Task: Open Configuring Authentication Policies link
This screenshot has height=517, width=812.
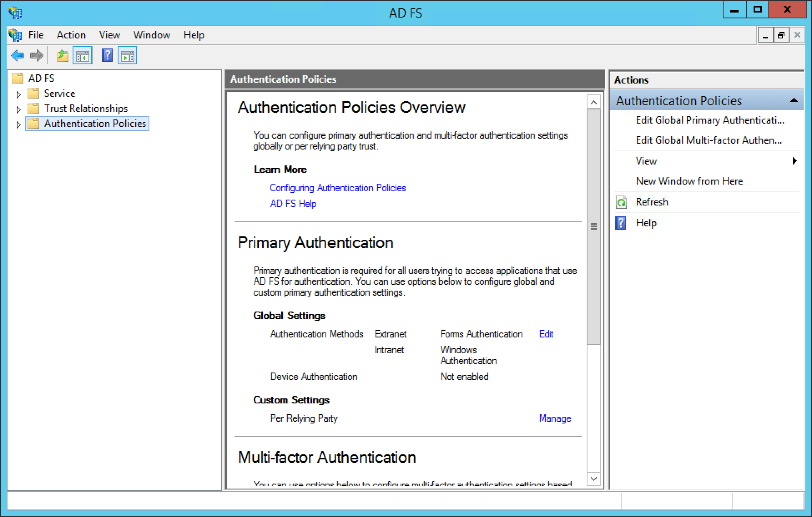Action: pos(338,188)
